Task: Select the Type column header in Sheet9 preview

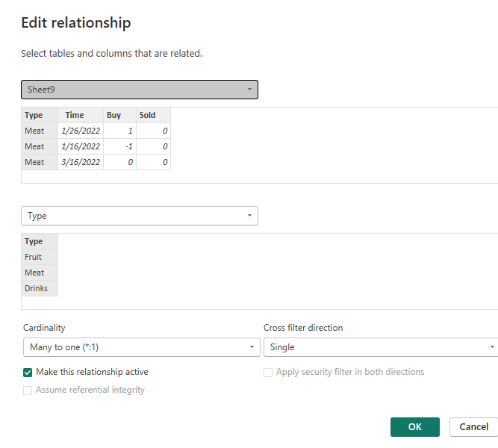Action: 40,115
